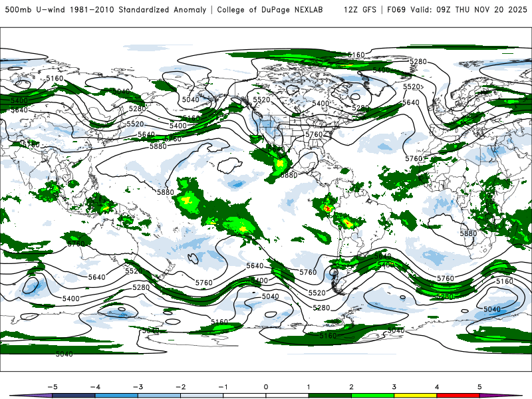Click the "5" colorbar tick label

(479, 387)
